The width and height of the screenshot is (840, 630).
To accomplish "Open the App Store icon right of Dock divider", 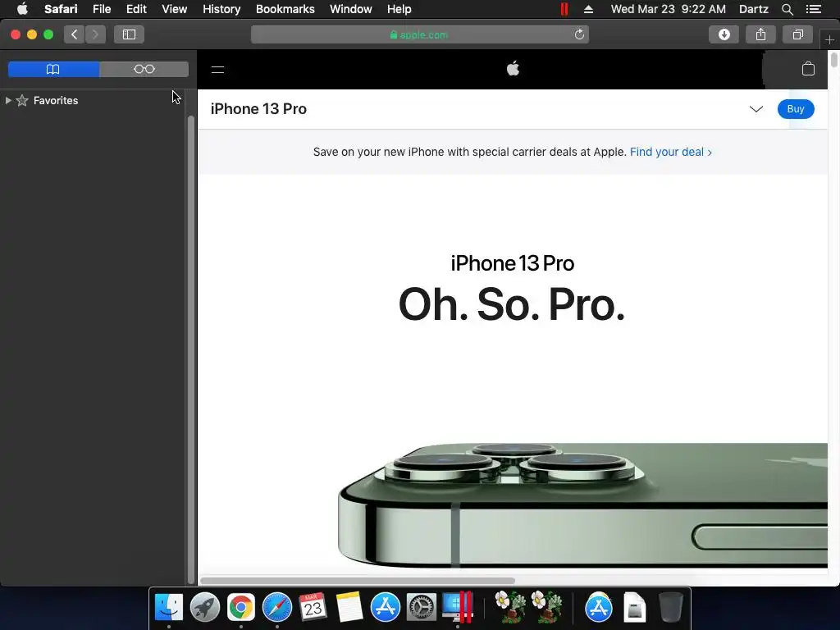I will 598,607.
